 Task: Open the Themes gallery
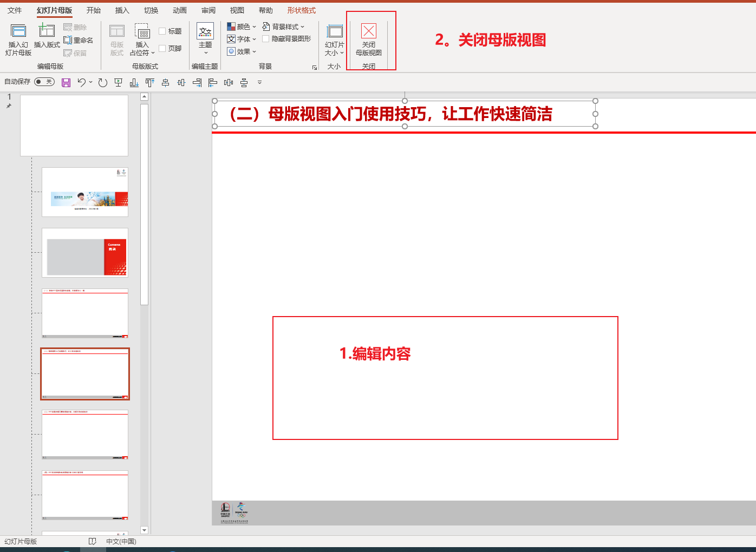pyautogui.click(x=205, y=39)
